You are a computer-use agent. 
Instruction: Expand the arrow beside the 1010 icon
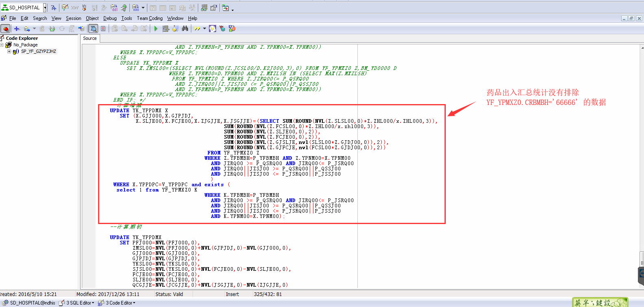143,8
